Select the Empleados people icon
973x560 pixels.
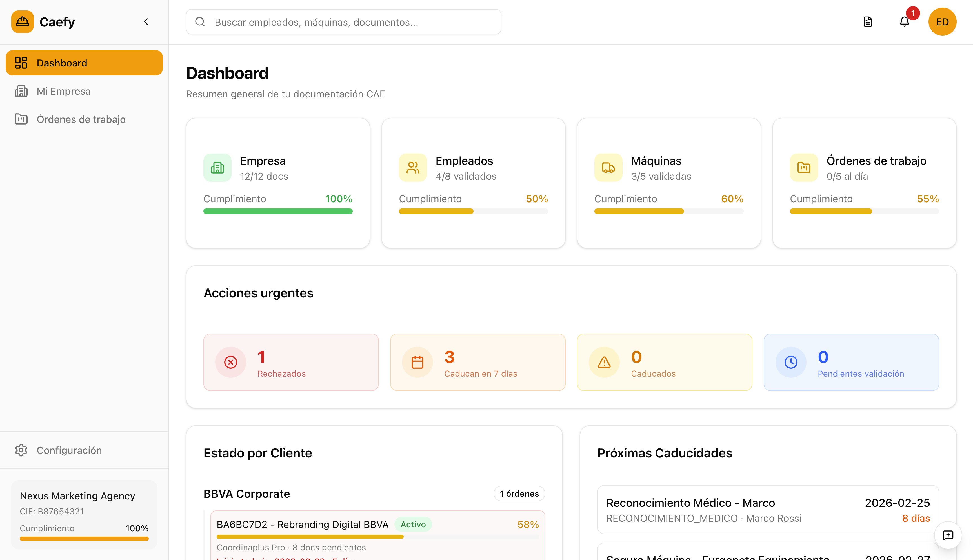[412, 167]
